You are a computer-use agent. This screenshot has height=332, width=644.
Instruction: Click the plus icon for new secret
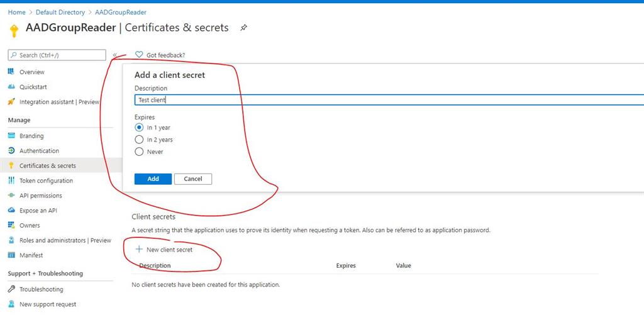[139, 250]
